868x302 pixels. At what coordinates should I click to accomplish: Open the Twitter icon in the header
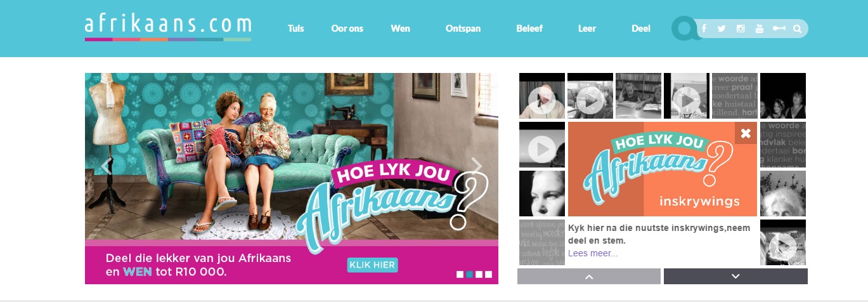pyautogui.click(x=722, y=29)
